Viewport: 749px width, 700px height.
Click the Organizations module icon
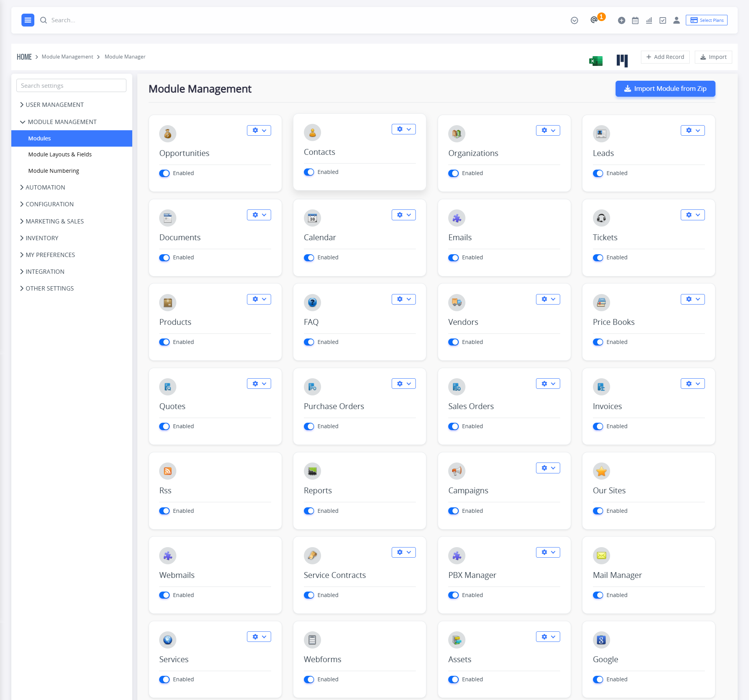[457, 134]
